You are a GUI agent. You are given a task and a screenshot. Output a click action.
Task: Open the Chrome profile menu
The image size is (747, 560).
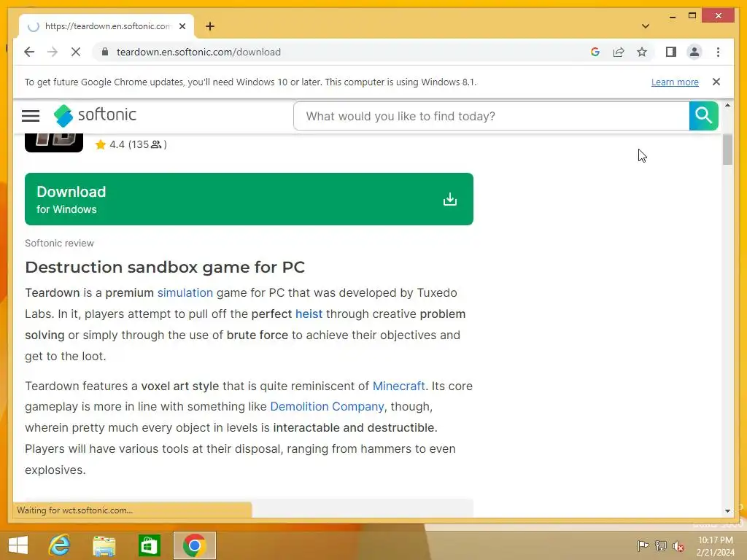(694, 52)
